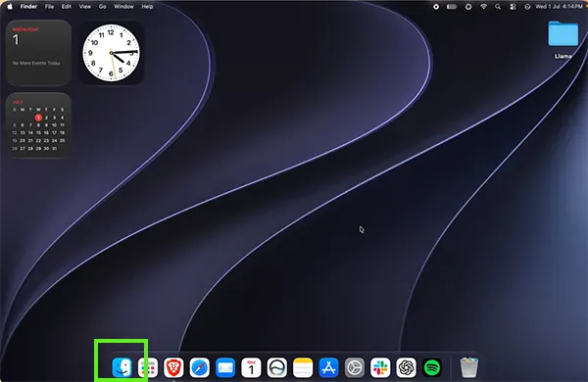The height and width of the screenshot is (382, 588).
Task: Open the Apple menu
Action: click(10, 7)
